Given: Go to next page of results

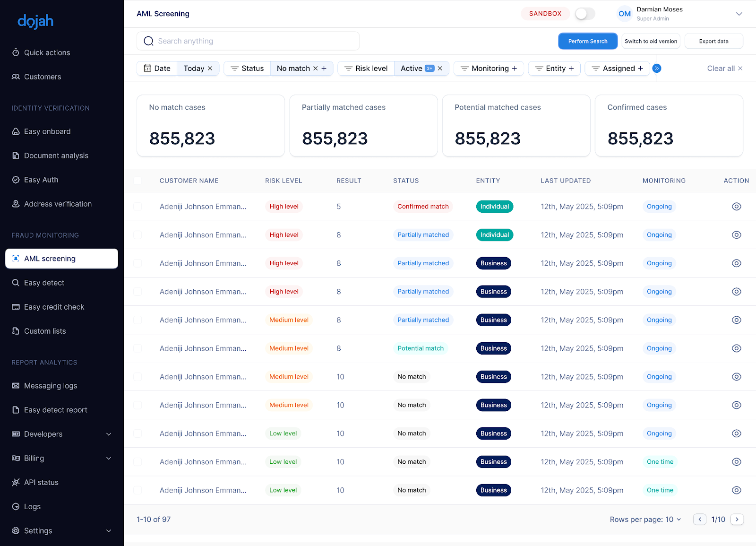Looking at the screenshot, I should (737, 520).
